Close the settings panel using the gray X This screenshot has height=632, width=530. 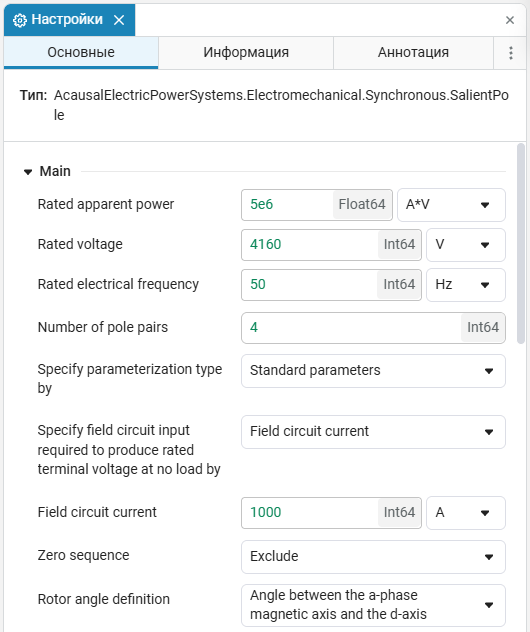tap(510, 20)
